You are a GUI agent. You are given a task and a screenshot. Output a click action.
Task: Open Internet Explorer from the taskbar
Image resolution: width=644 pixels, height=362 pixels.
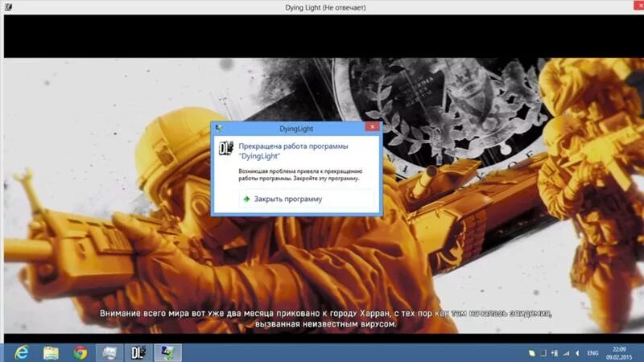22,352
